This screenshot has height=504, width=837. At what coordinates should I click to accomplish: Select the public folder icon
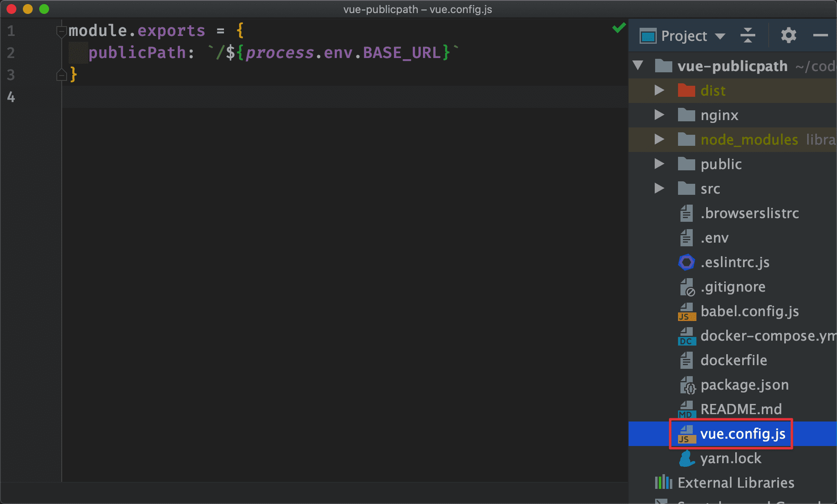pyautogui.click(x=686, y=164)
